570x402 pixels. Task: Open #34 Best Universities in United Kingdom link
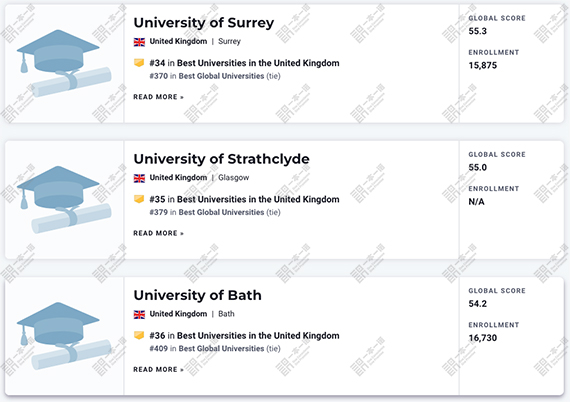[244, 63]
